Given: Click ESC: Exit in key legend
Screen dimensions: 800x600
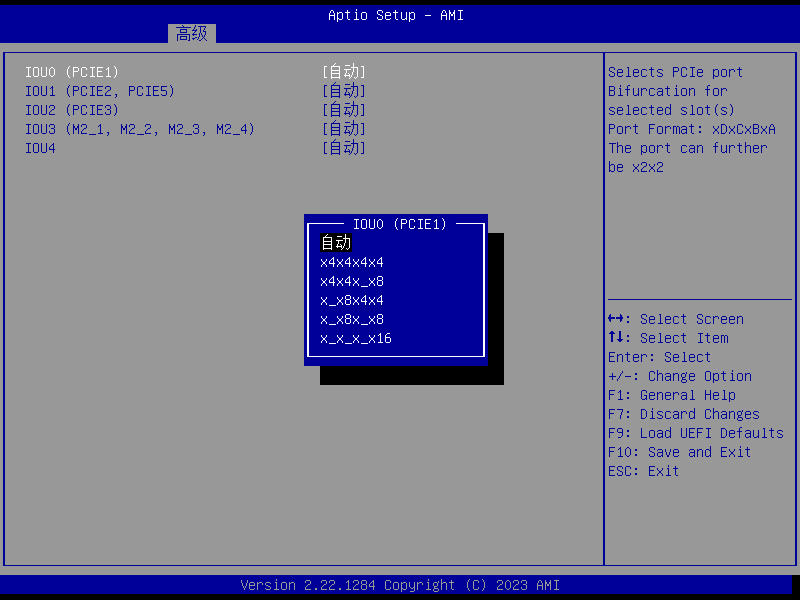Looking at the screenshot, I should coord(643,471).
